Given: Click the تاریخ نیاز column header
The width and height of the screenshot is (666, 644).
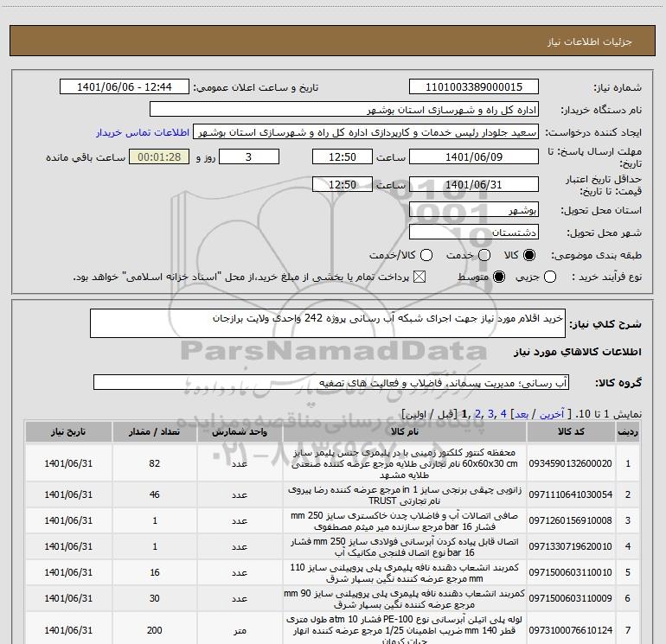Looking at the screenshot, I should (x=68, y=431).
